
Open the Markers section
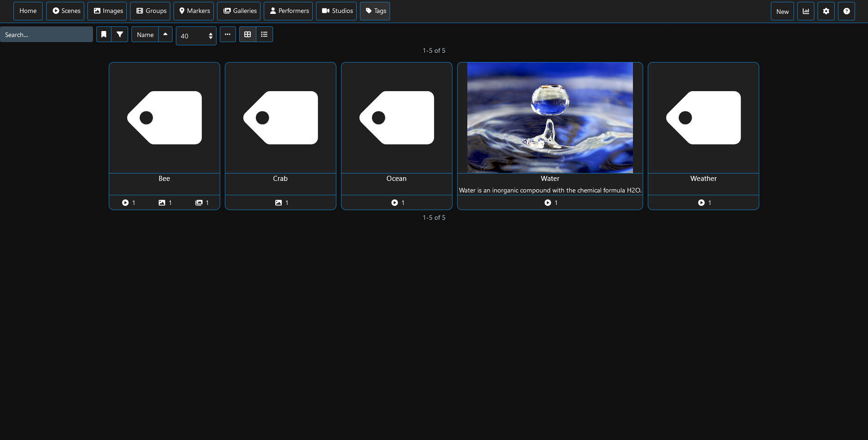pos(194,11)
